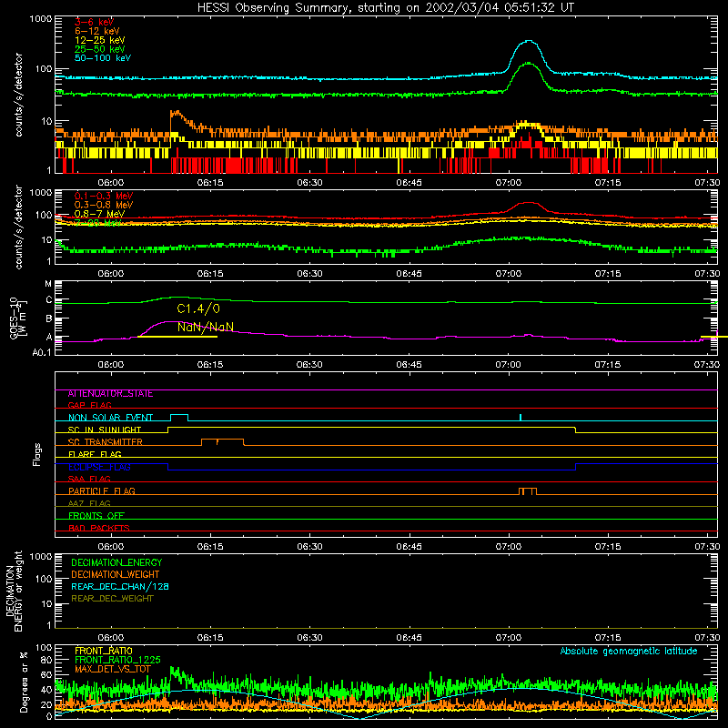The image size is (728, 728).
Task: Select the ATTENUATOR_STATE flag label
Action: (110, 394)
